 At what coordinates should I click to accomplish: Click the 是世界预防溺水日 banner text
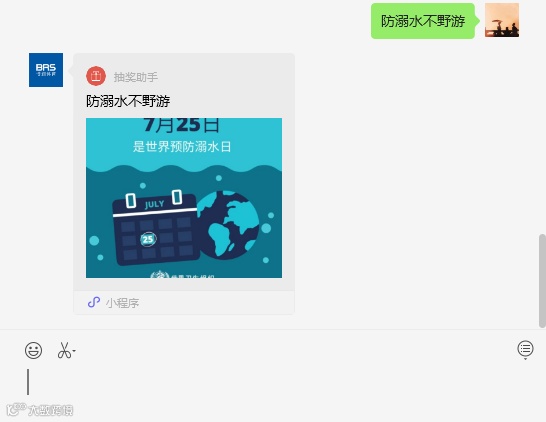182,147
